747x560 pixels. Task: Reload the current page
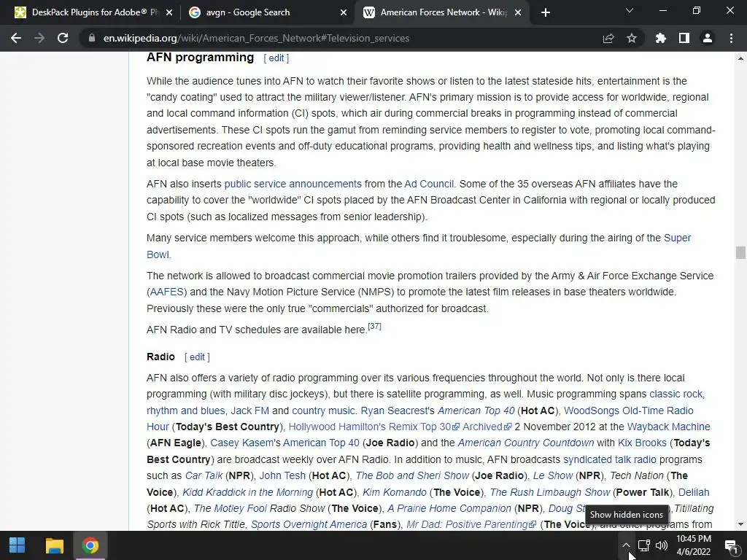[x=63, y=38]
